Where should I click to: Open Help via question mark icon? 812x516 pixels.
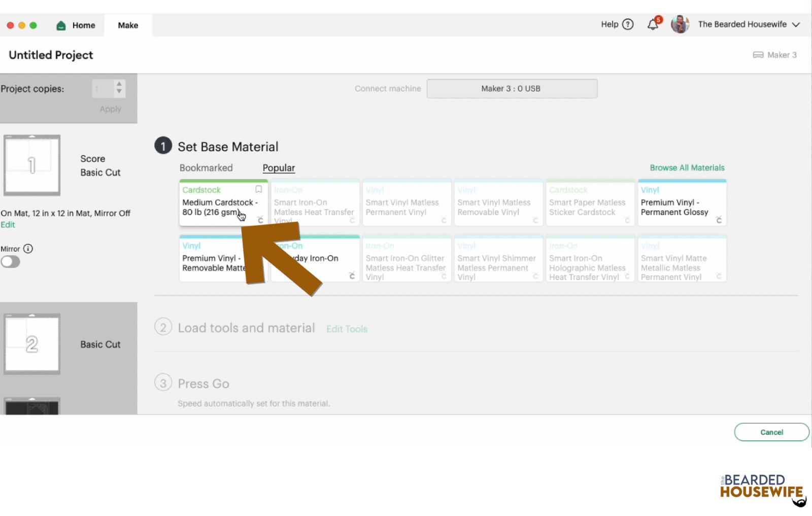tap(628, 24)
